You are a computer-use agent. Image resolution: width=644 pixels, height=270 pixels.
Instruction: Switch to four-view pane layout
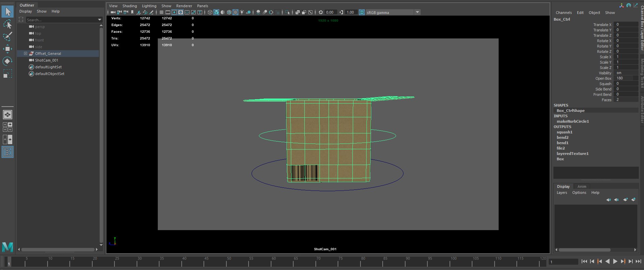click(x=7, y=127)
